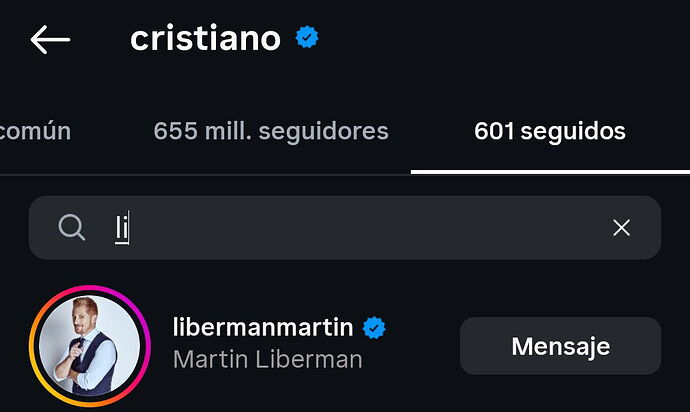Select the 601 seguidos tab
Screen dimensions: 690x412
coord(550,131)
